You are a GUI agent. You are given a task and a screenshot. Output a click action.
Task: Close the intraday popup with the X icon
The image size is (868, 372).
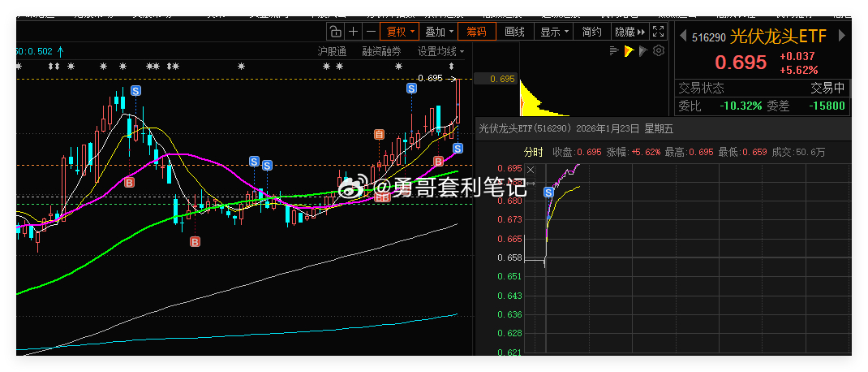pos(531,170)
